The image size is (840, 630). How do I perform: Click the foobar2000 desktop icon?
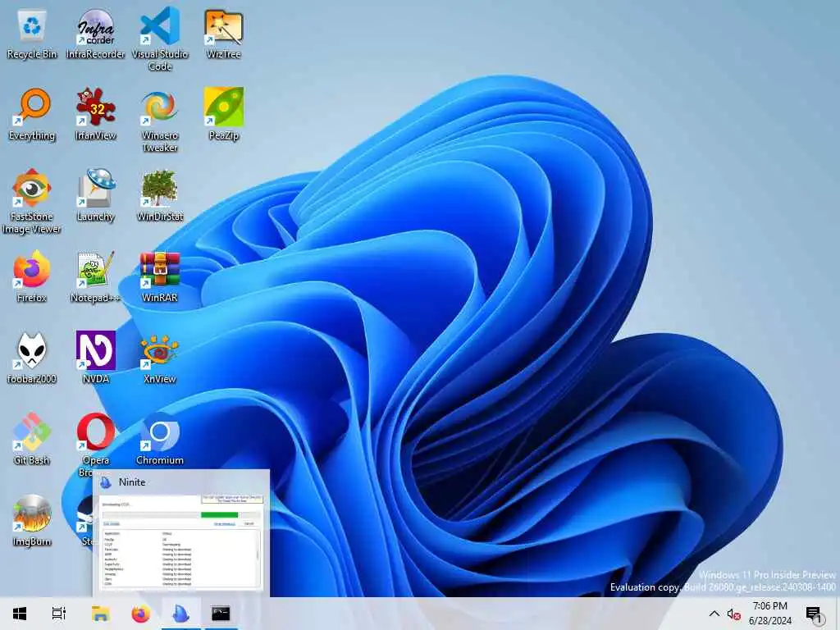click(x=32, y=358)
